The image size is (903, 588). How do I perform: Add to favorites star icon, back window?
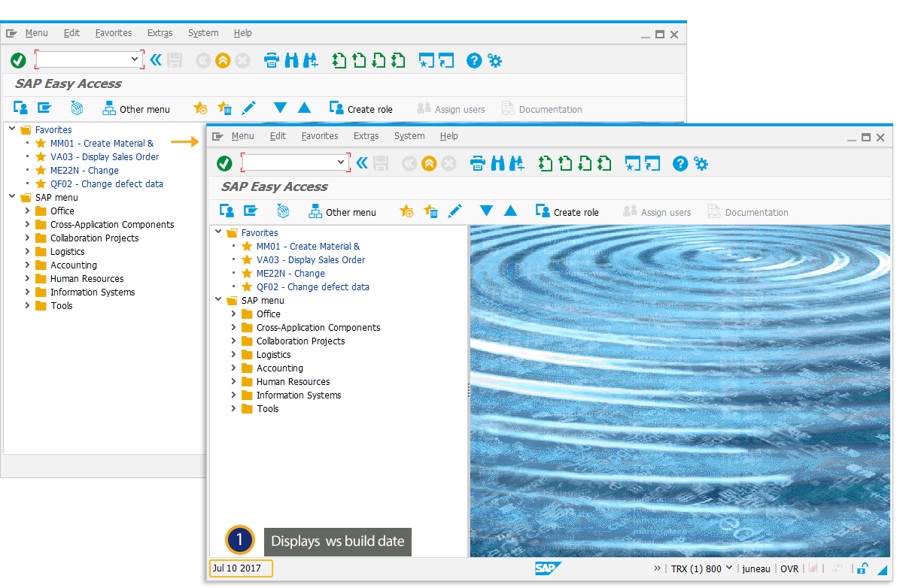(201, 108)
